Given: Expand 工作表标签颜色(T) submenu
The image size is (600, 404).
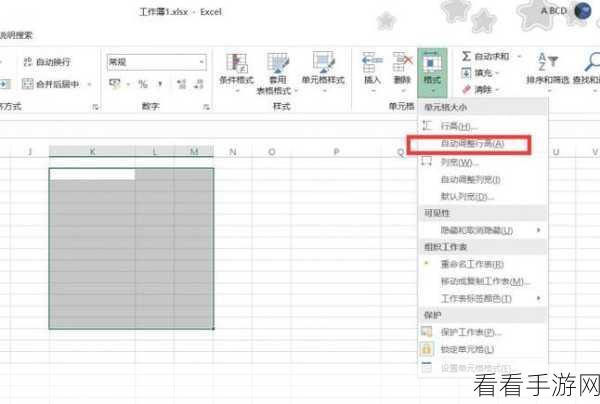Looking at the screenshot, I should tap(483, 298).
